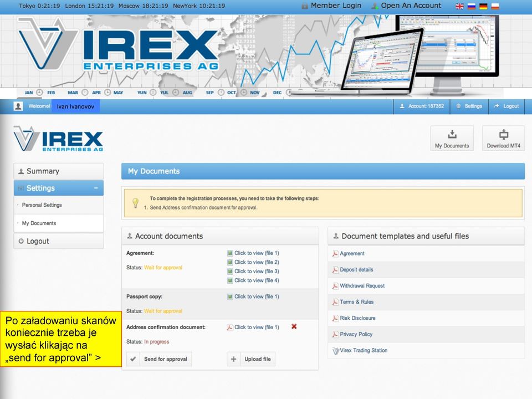The width and height of the screenshot is (532, 399).
Task: Click the checkmark icon on Send for approval
Action: 134,359
